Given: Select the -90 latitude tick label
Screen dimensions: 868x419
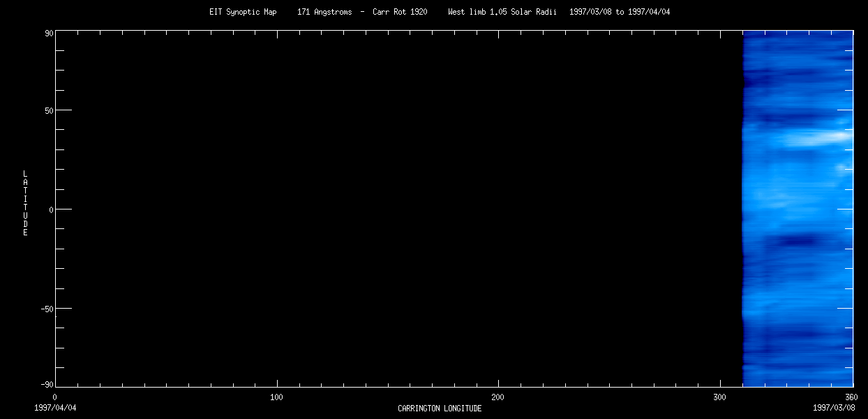Looking at the screenshot, I should pos(48,385).
